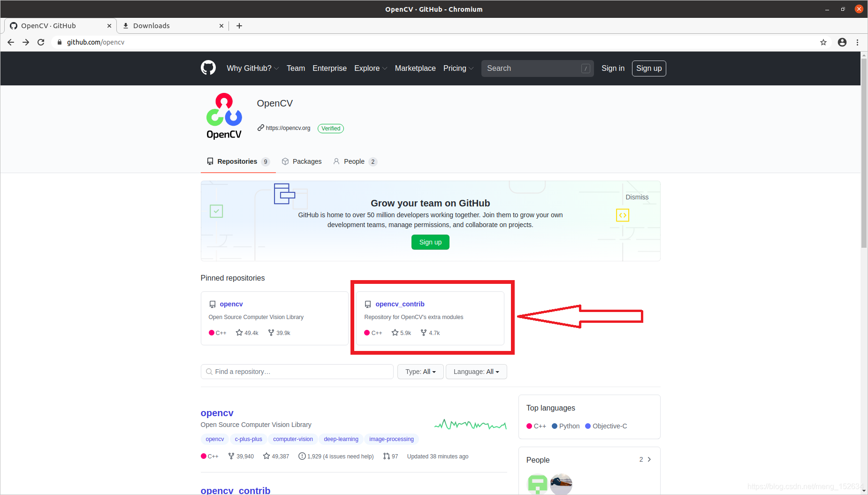Click the browser address bar URL
868x495 pixels.
click(x=96, y=42)
